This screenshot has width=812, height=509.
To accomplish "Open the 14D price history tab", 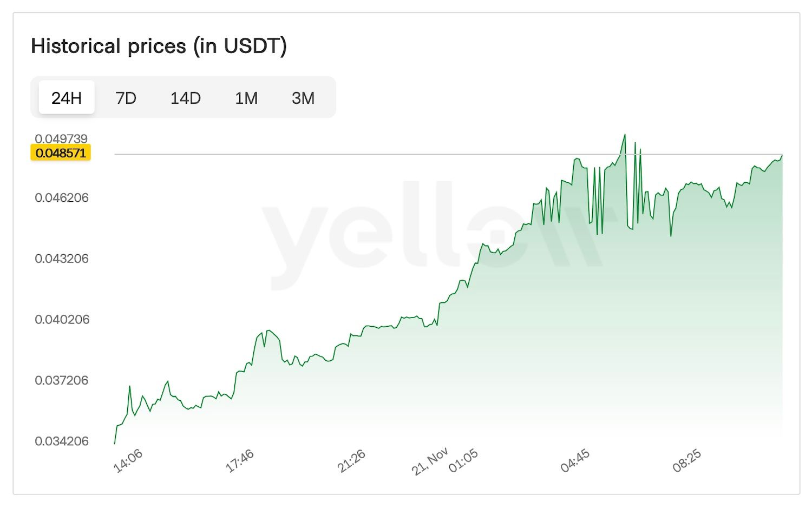I will point(185,98).
